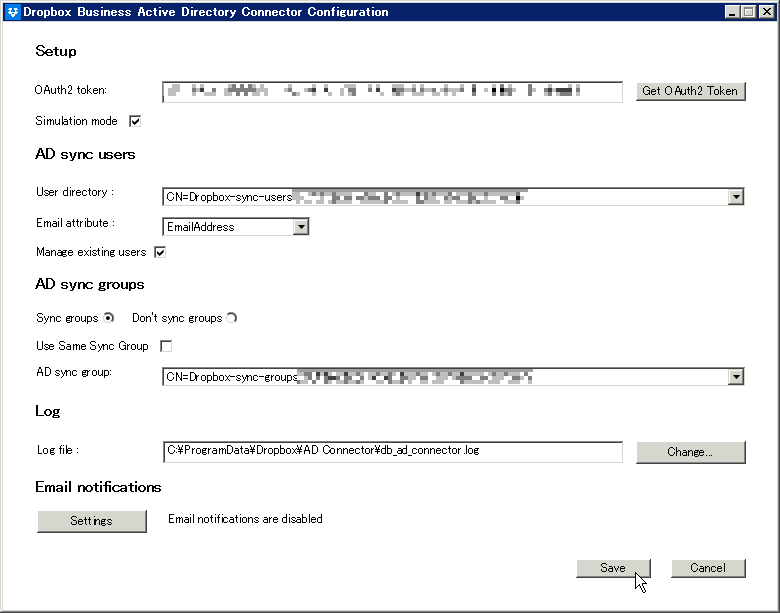Click the Dropbox icon in title bar
Screen dimensions: 780x613
[x=12, y=12]
